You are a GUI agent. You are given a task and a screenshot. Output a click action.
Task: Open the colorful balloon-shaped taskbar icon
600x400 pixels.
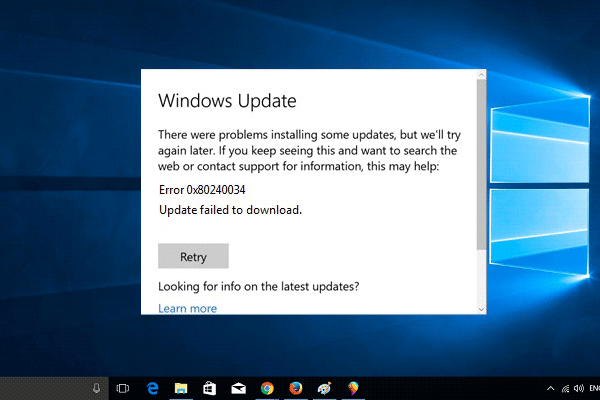(x=353, y=387)
